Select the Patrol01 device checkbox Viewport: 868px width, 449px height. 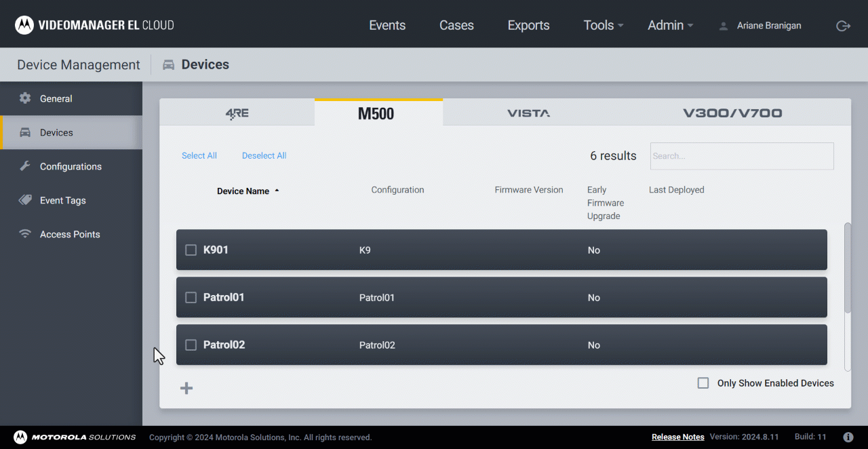[191, 298]
